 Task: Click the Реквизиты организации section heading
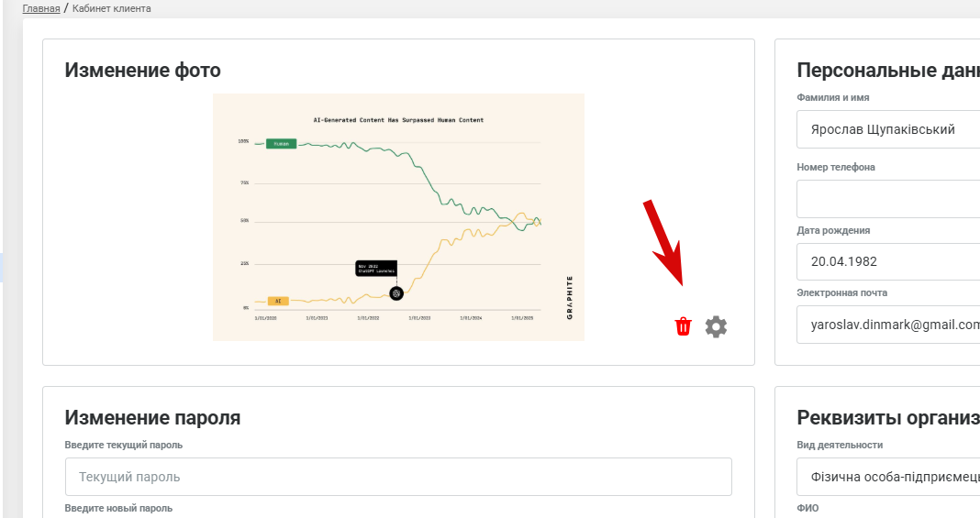[x=886, y=418]
